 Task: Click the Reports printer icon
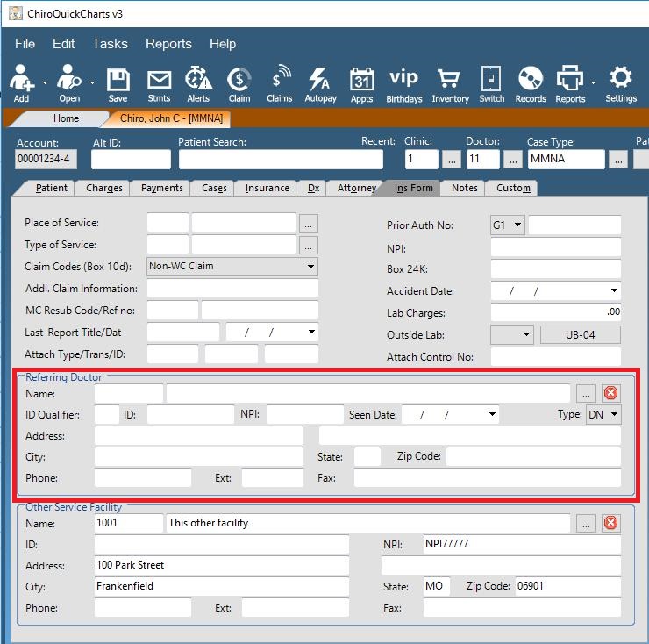tap(570, 84)
